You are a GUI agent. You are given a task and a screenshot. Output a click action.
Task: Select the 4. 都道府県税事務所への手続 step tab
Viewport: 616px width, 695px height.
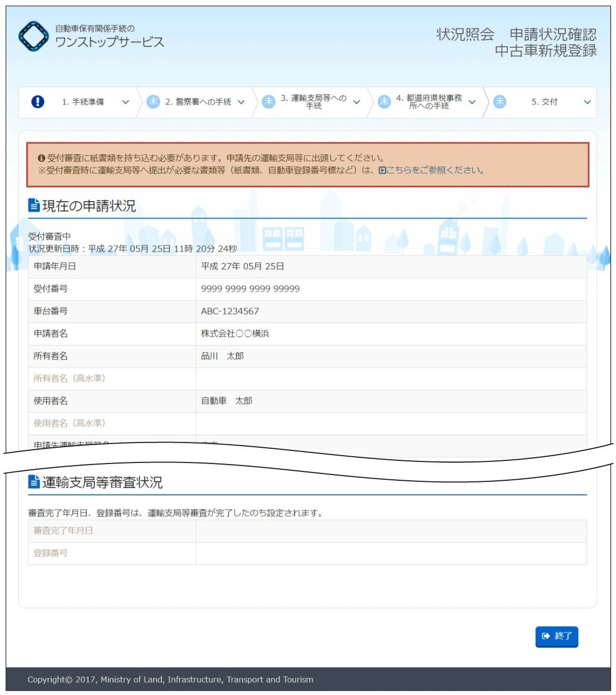426,102
